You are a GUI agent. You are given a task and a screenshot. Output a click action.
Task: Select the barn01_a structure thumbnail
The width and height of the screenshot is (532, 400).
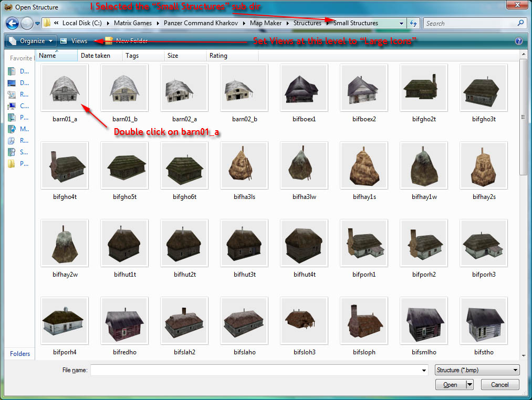coord(65,88)
